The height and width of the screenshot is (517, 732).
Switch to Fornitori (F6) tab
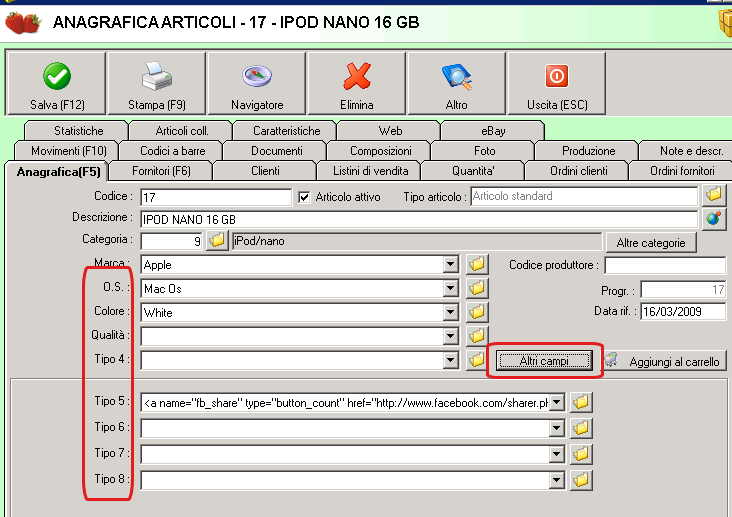[x=161, y=171]
